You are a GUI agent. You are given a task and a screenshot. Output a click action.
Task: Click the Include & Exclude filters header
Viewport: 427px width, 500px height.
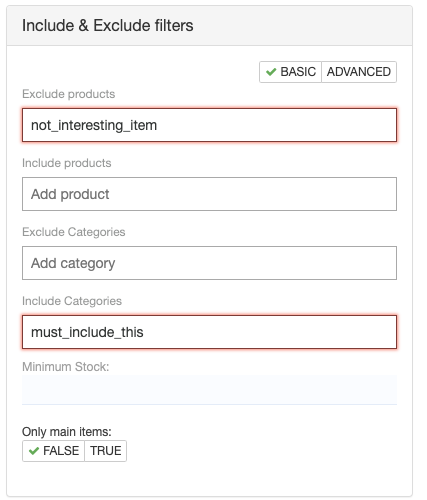tap(107, 25)
